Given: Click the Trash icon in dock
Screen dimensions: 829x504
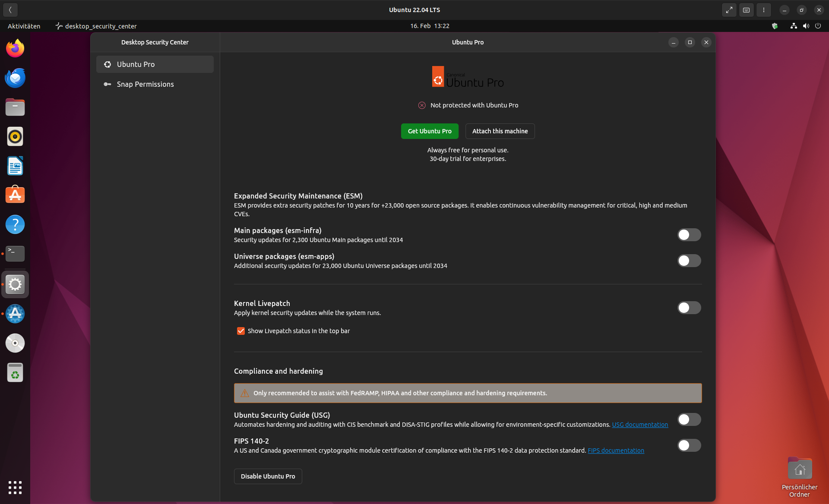Looking at the screenshot, I should coord(15,372).
